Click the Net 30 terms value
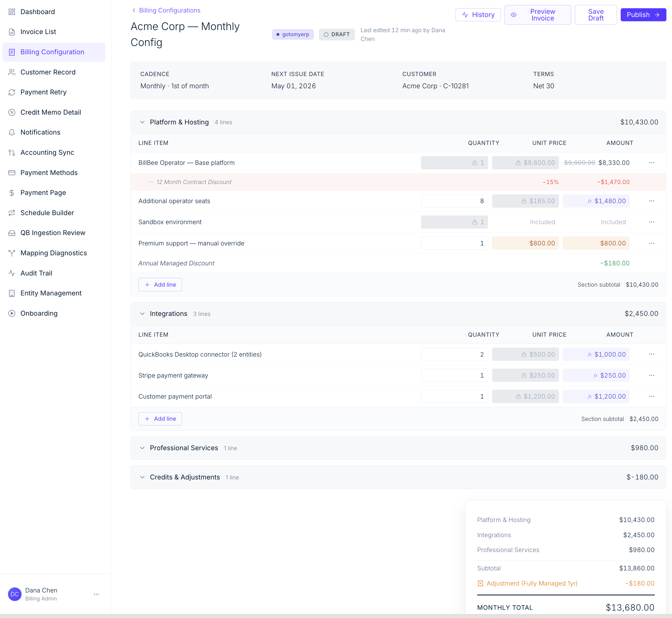 (x=544, y=86)
